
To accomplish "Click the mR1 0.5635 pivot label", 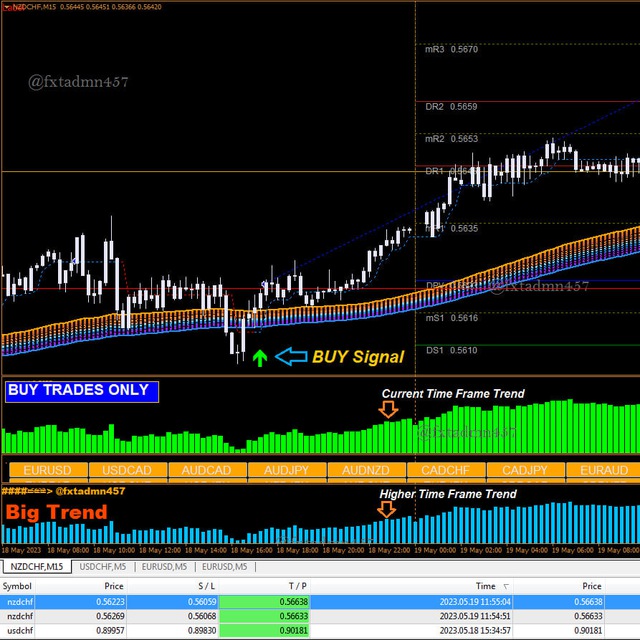I will pos(451,228).
